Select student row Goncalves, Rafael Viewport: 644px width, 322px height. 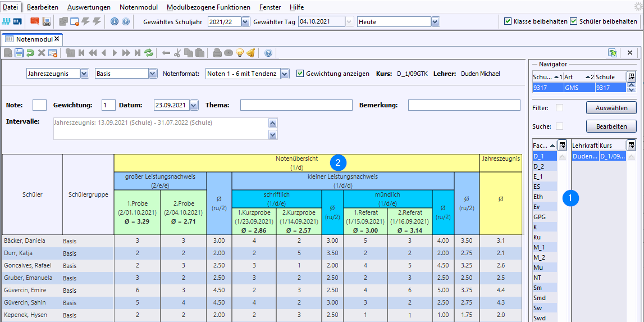coord(262,265)
